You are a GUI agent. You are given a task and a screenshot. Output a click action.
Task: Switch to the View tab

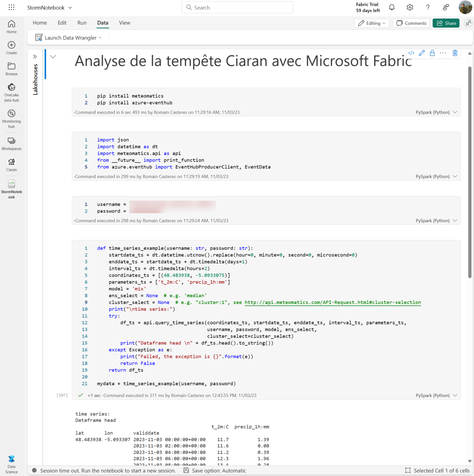coord(124,23)
